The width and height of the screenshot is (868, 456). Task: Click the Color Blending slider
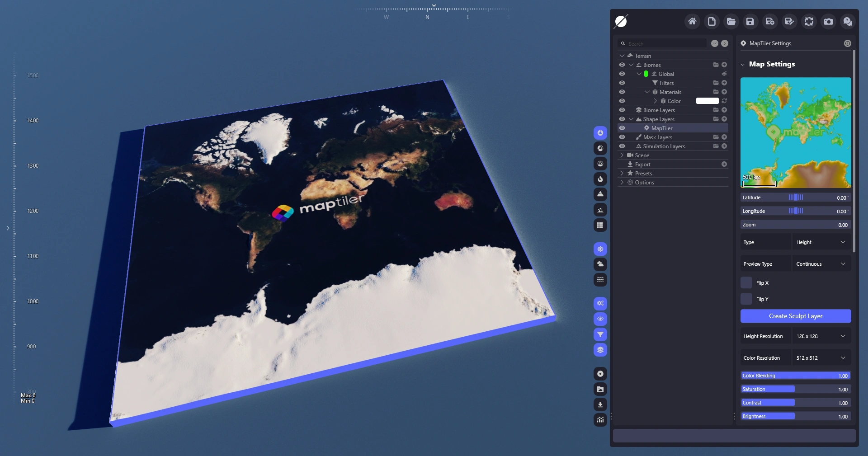click(796, 376)
